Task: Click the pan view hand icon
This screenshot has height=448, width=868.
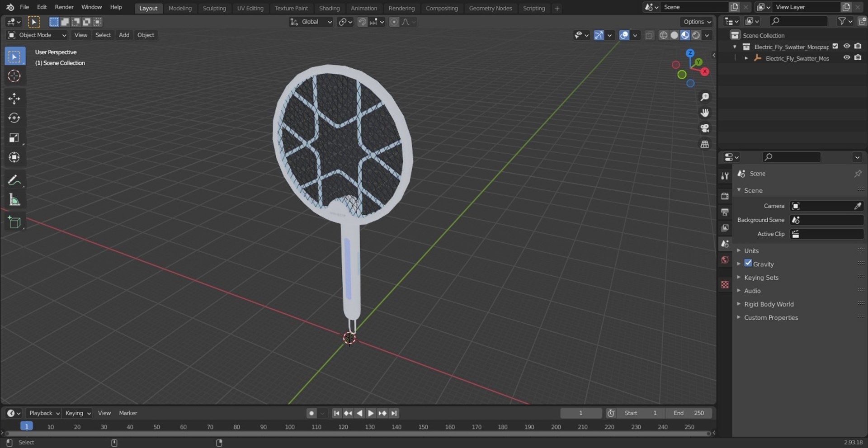Action: click(x=704, y=113)
